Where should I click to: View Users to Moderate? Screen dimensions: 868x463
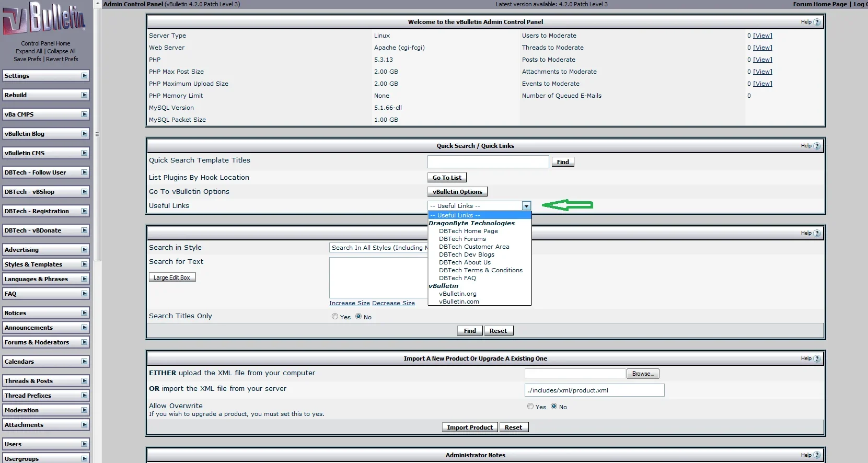(x=762, y=36)
